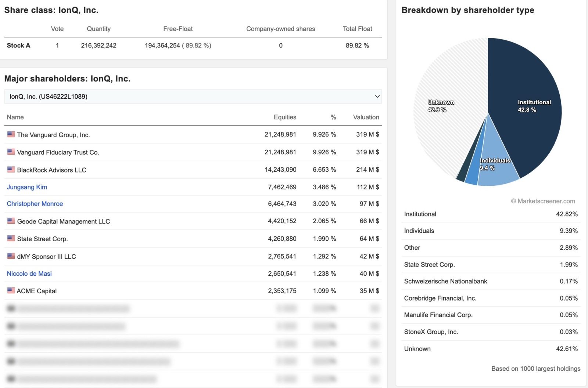Click Geode Capital Management LLC name
The width and height of the screenshot is (588, 388).
pyautogui.click(x=64, y=221)
